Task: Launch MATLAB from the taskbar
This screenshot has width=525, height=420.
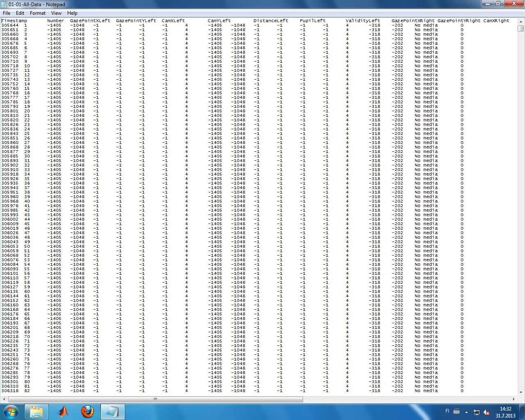Action: 62,412
